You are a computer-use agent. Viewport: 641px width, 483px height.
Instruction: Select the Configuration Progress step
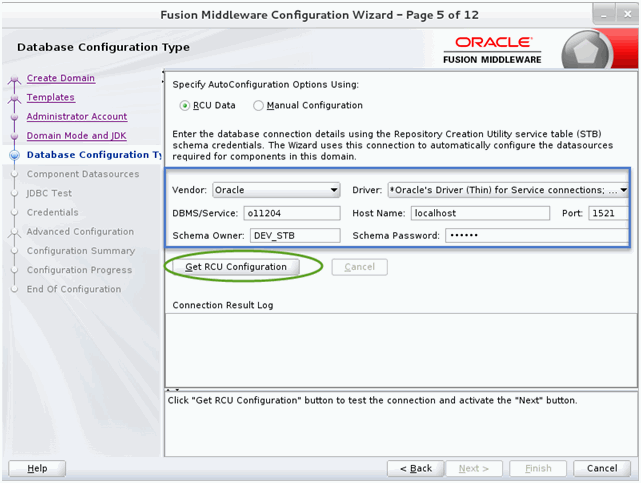pyautogui.click(x=79, y=270)
